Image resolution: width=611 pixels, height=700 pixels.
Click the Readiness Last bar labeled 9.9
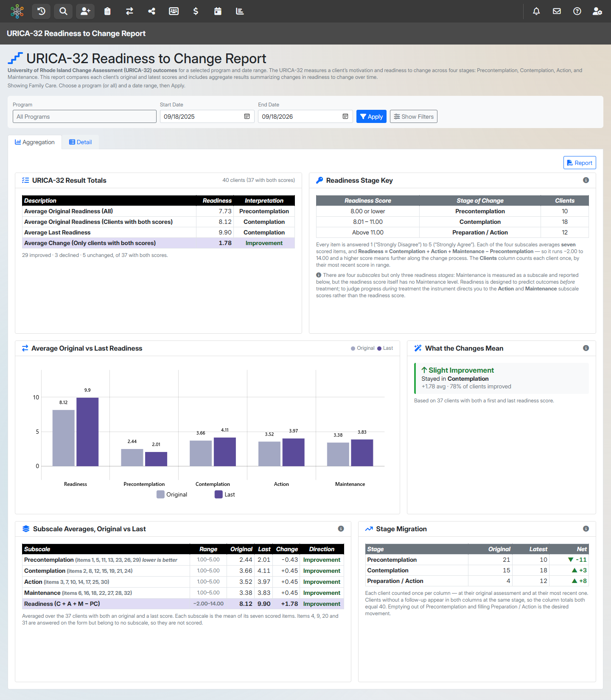coord(87,432)
